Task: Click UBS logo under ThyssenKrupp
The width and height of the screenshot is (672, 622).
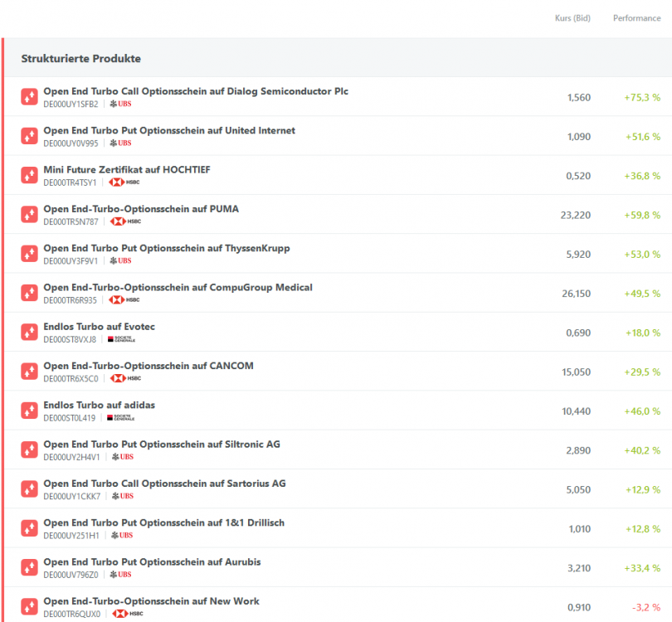Action: (120, 260)
